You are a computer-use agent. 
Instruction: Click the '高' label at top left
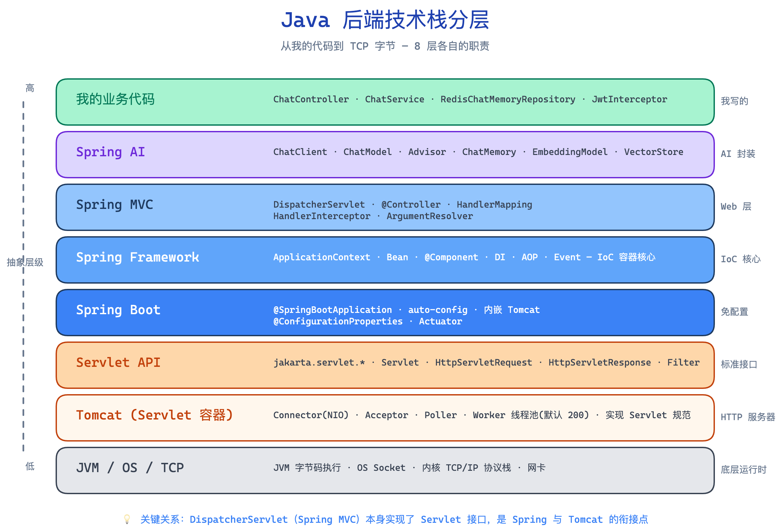[x=30, y=88]
